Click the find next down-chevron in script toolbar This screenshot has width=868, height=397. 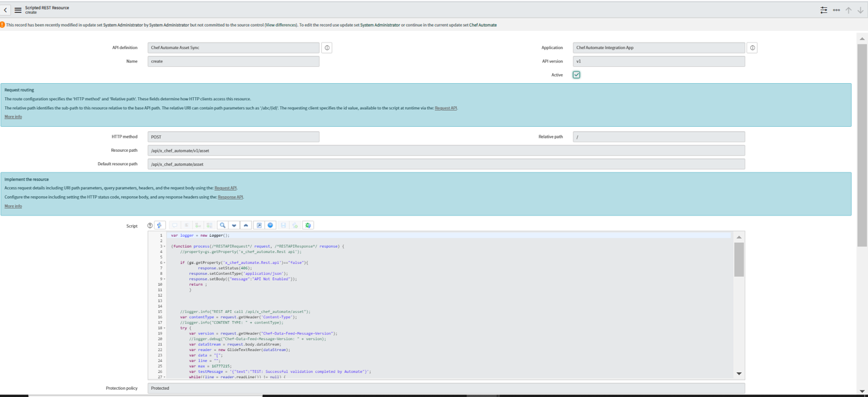click(234, 225)
